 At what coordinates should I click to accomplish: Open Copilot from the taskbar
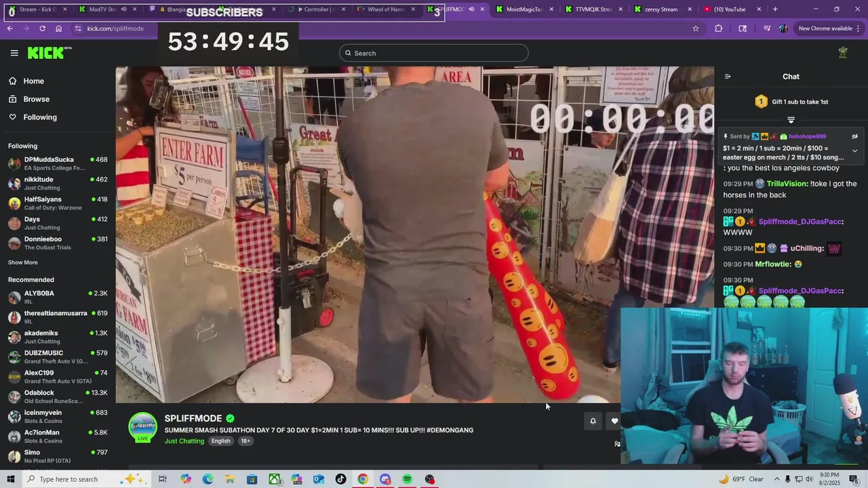[186, 479]
